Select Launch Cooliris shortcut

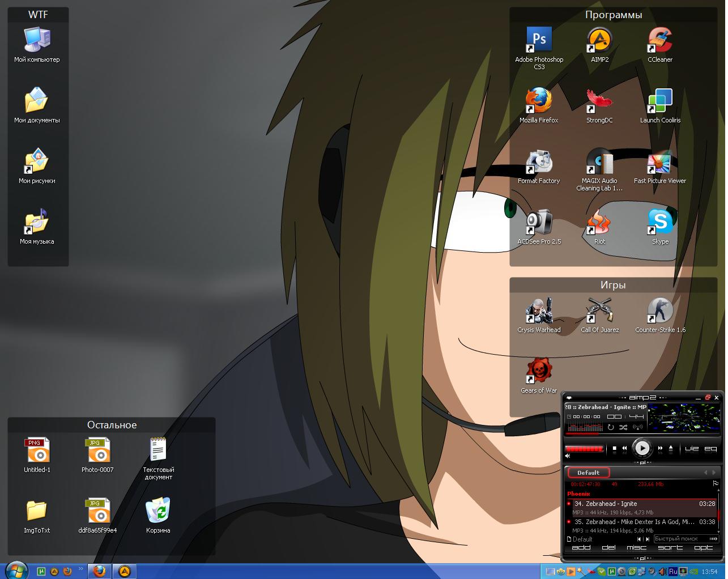pos(660,105)
